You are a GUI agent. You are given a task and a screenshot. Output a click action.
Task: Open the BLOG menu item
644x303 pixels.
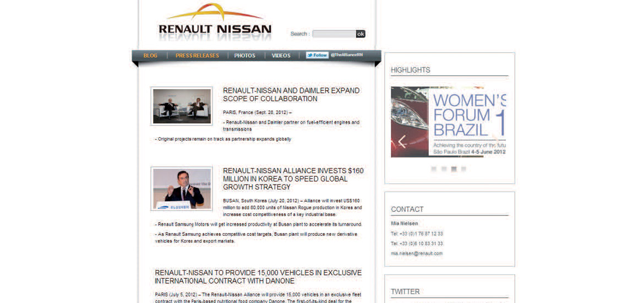pos(150,56)
